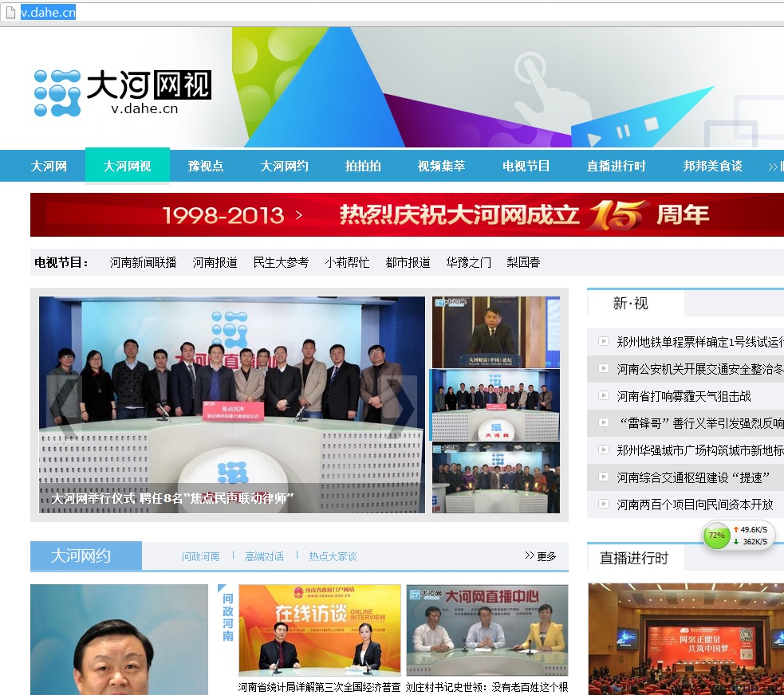Viewport: 784px width, 695px height.
Task: Open headline “雷锋哥”善行义举
Action: pos(700,423)
